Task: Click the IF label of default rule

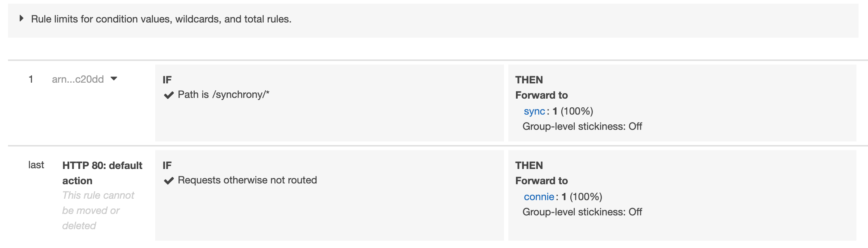Action: pos(167,165)
